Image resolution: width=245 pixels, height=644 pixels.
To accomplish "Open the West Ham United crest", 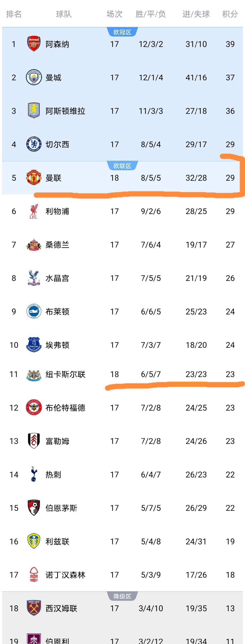I will [x=34, y=608].
